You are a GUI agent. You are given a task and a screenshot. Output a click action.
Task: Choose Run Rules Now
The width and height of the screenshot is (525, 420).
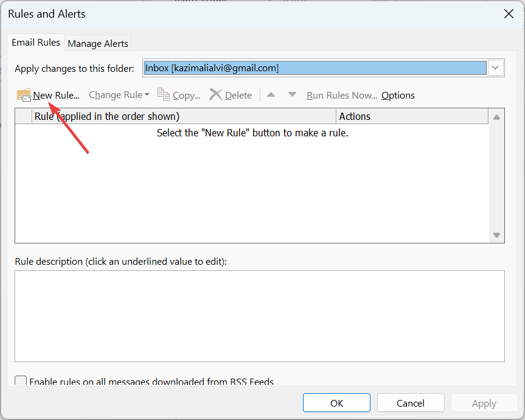[342, 95]
